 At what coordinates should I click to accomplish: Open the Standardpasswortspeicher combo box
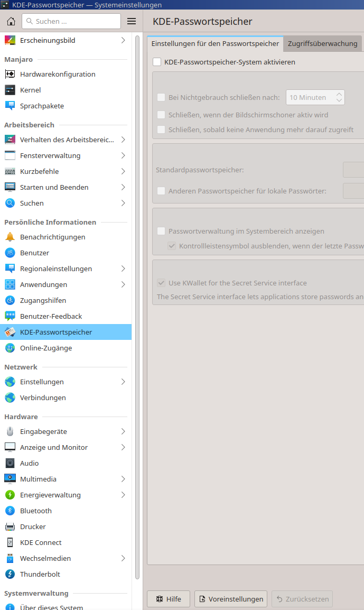tap(353, 170)
